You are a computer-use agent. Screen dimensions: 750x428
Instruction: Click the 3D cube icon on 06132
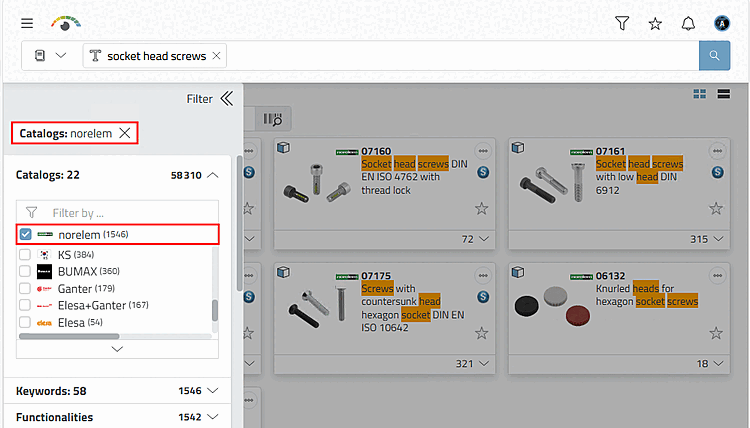pos(518,272)
